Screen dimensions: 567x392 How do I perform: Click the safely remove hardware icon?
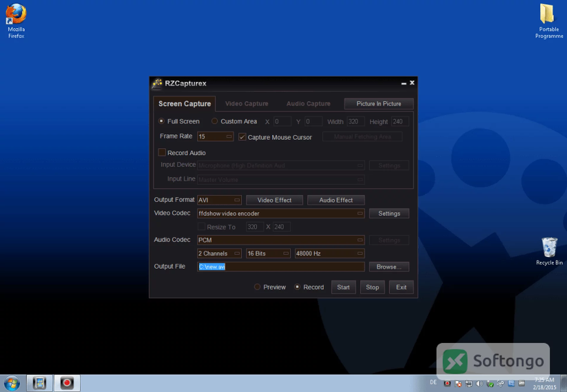490,383
